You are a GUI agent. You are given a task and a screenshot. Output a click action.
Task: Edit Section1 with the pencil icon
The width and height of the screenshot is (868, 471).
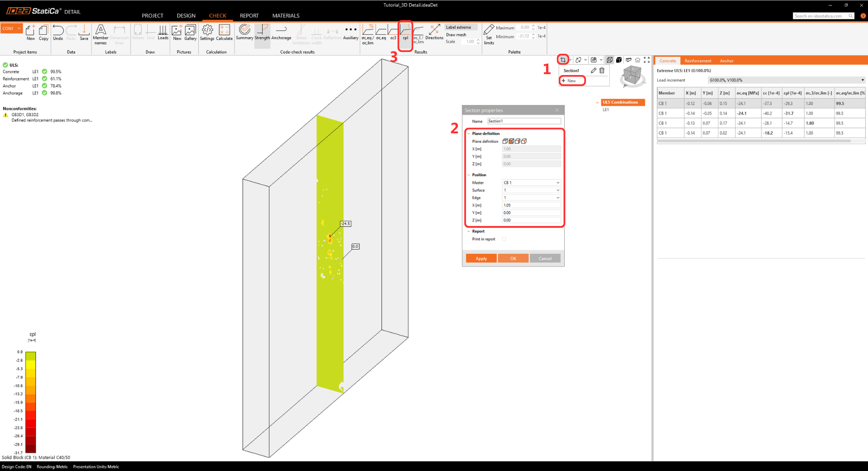(x=593, y=71)
